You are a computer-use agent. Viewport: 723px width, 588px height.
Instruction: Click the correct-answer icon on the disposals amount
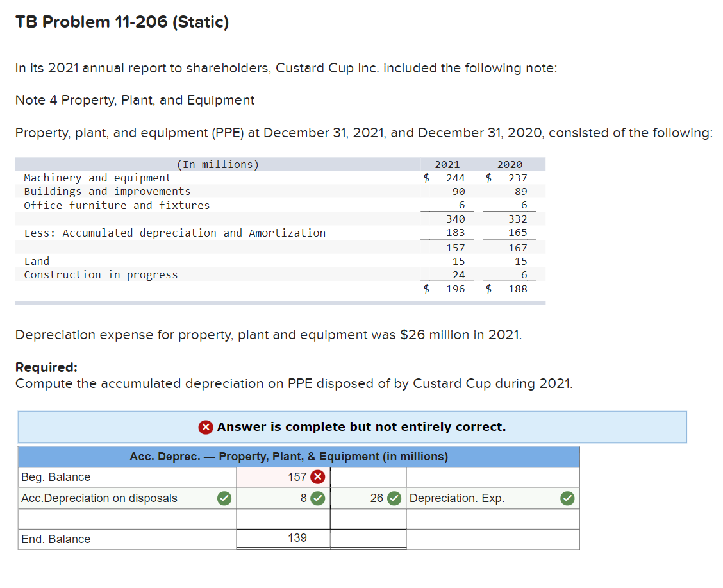tap(316, 498)
